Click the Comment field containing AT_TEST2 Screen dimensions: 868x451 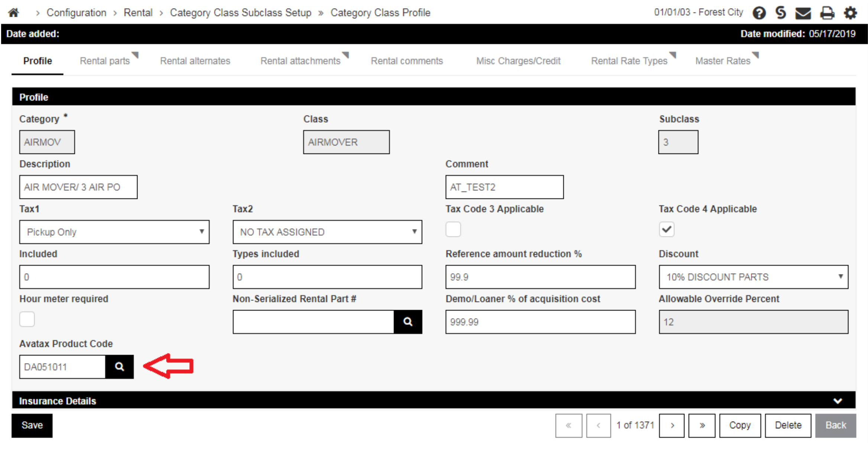pos(505,187)
